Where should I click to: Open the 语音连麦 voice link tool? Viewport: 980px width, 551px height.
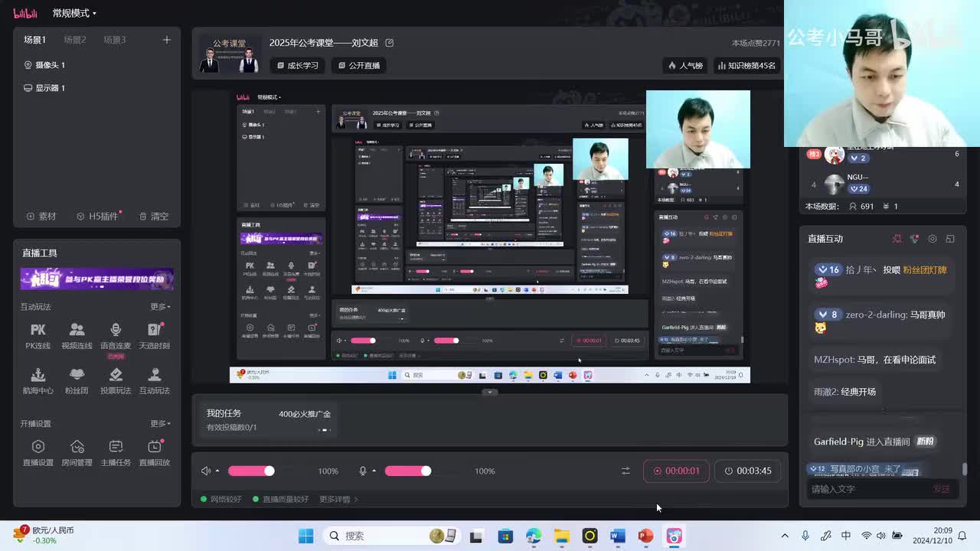coord(116,336)
